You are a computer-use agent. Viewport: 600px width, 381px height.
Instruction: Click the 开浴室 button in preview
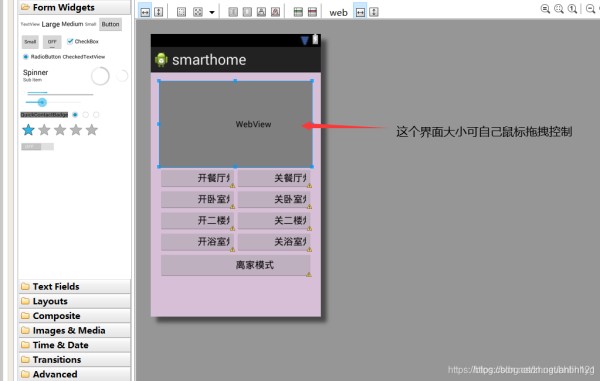point(198,242)
